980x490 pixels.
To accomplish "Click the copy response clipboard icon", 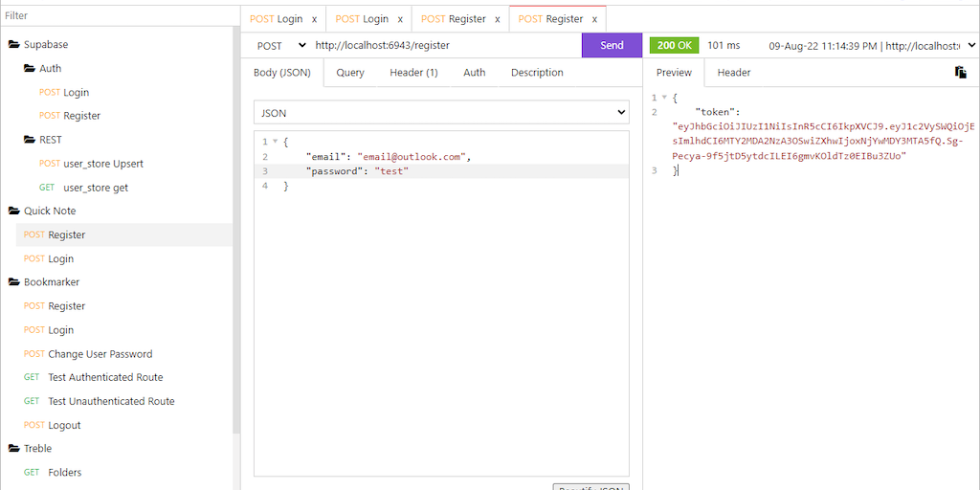I will (960, 73).
